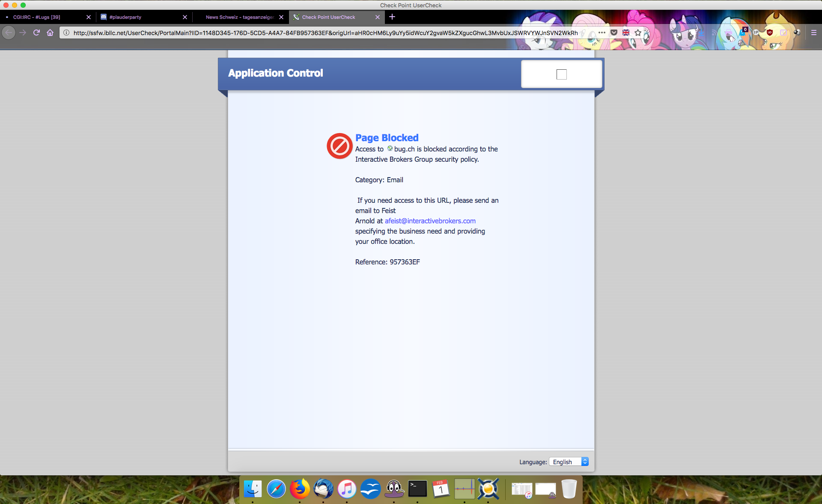Open iTunes from the Dock

click(x=347, y=489)
